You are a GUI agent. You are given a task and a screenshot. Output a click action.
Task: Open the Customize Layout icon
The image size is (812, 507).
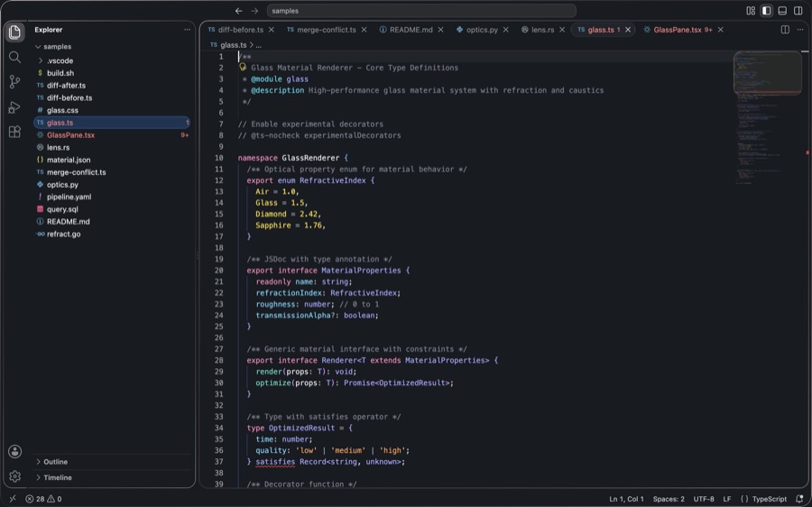(x=751, y=11)
